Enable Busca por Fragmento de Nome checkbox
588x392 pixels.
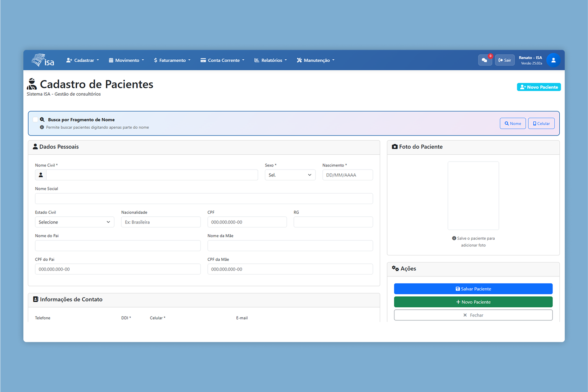[x=36, y=119]
